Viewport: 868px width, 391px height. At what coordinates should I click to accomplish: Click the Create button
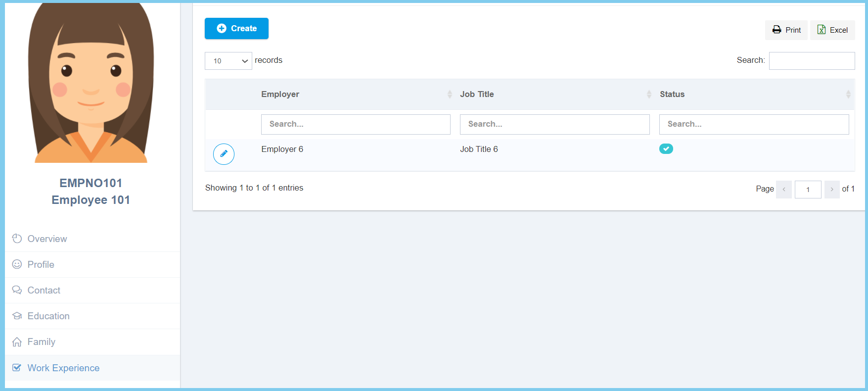pyautogui.click(x=236, y=29)
